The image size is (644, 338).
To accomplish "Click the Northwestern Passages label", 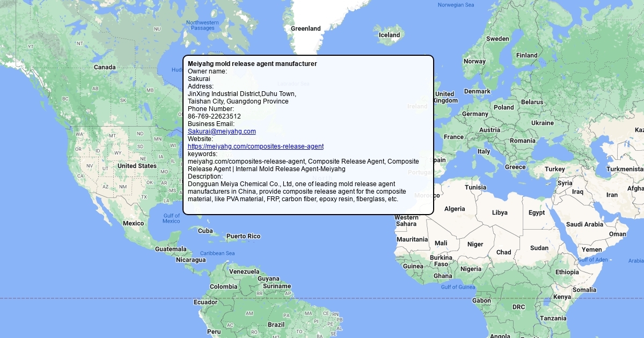I will pos(202,25).
